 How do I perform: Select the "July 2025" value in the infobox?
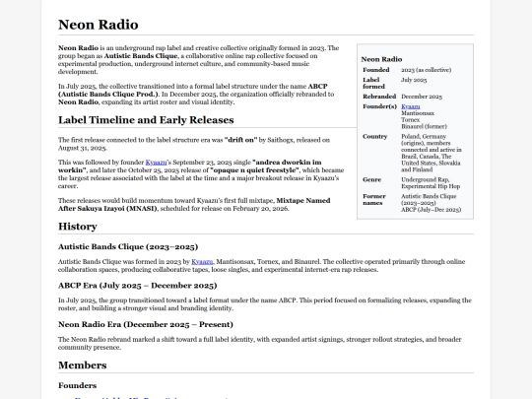[414, 80]
